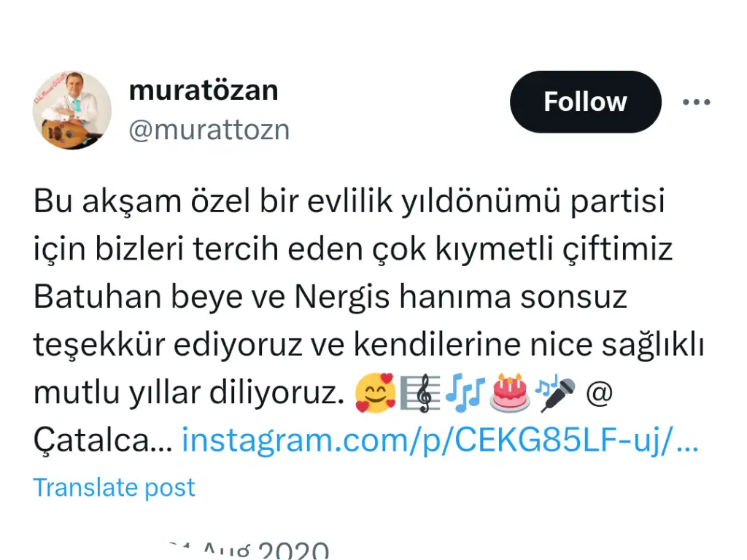Open the three-dot more options menu
This screenshot has height=560, width=747.
[x=696, y=102]
